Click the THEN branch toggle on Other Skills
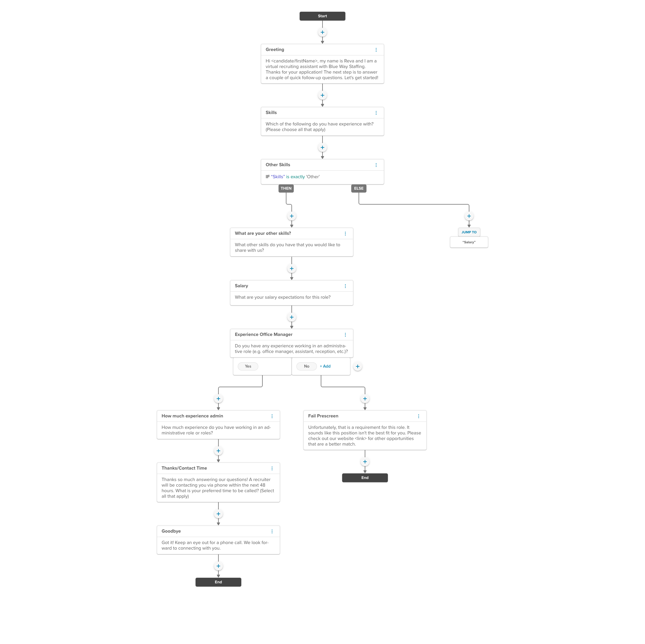Viewport: 645px width, 644px height. 286,188
